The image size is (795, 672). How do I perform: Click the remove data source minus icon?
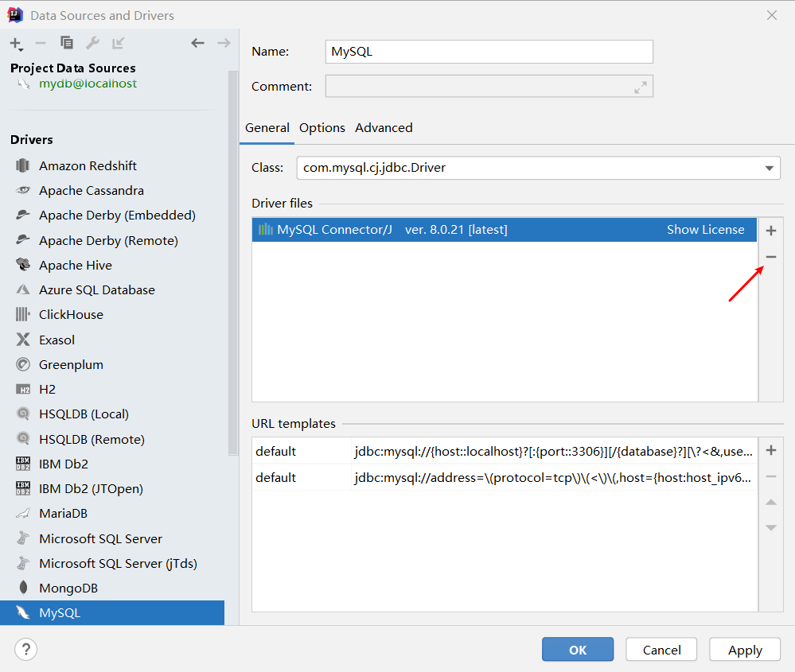[x=41, y=44]
